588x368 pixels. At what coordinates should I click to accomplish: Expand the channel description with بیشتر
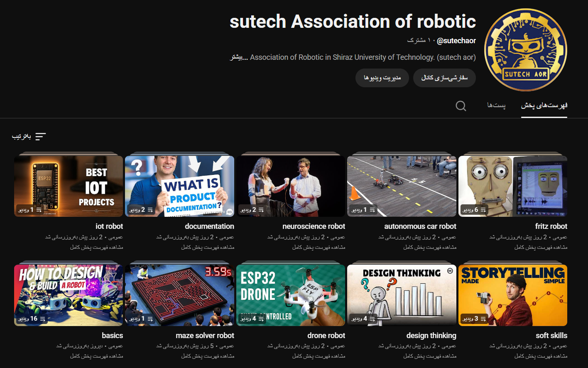point(240,58)
